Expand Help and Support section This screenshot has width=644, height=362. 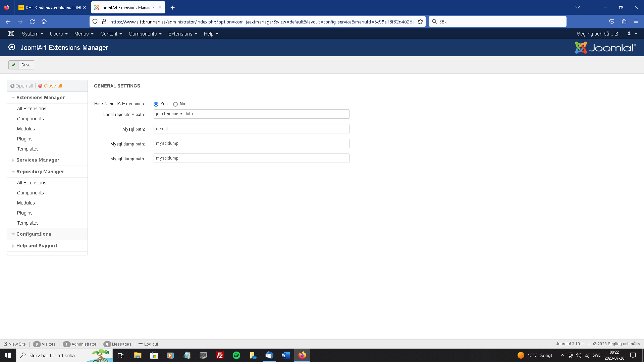pos(37,246)
